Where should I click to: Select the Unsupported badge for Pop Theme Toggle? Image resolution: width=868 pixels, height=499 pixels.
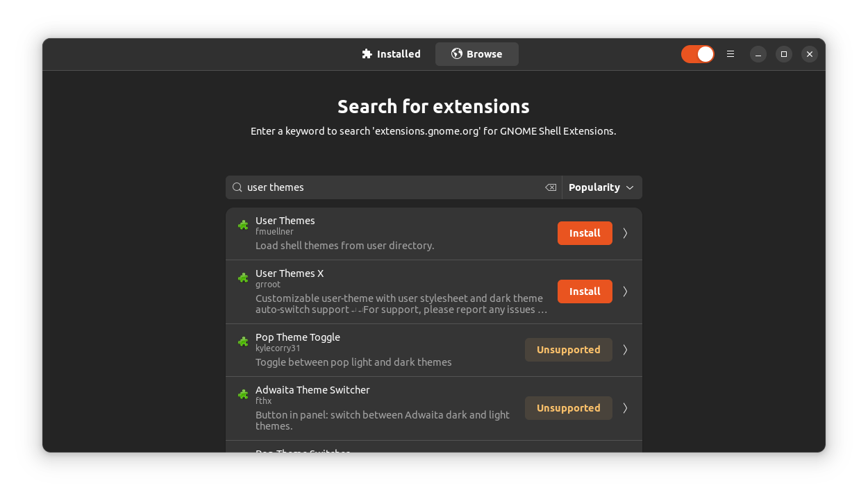click(568, 349)
